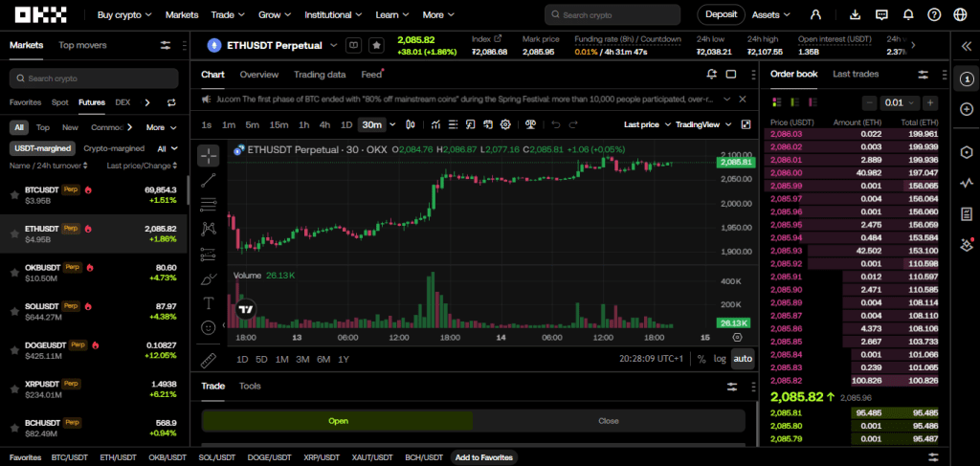Viewport: 980px width, 466px height.
Task: Click the download app icon
Action: [857, 14]
